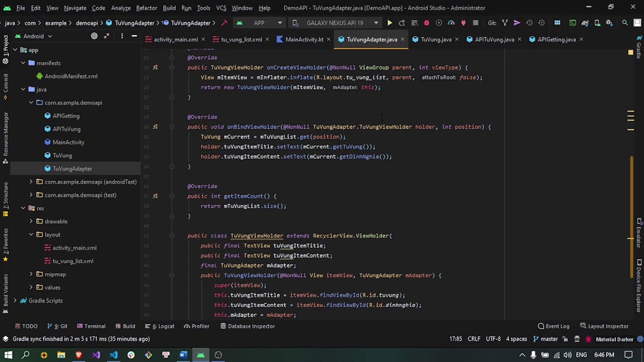The image size is (644, 362).
Task: Click the Git rollback icon
Action: coord(541,23)
